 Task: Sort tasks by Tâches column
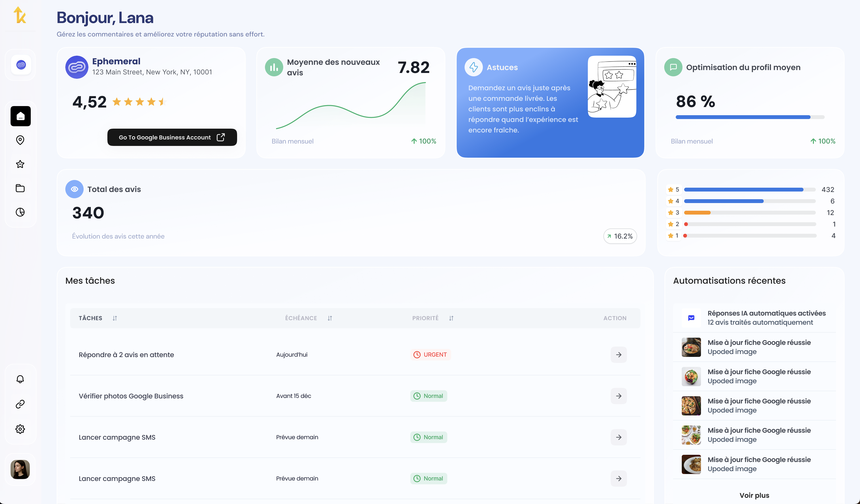(x=115, y=318)
